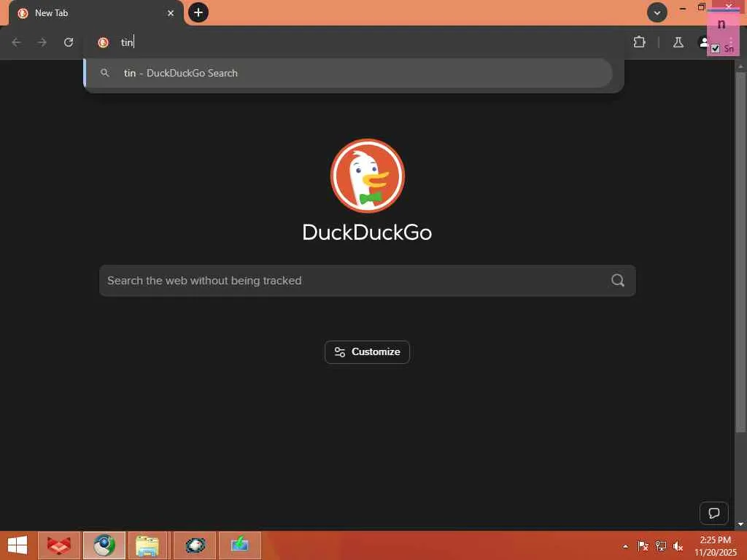Image resolution: width=747 pixels, height=560 pixels.
Task: Open the Windows Start button
Action: coord(18,545)
